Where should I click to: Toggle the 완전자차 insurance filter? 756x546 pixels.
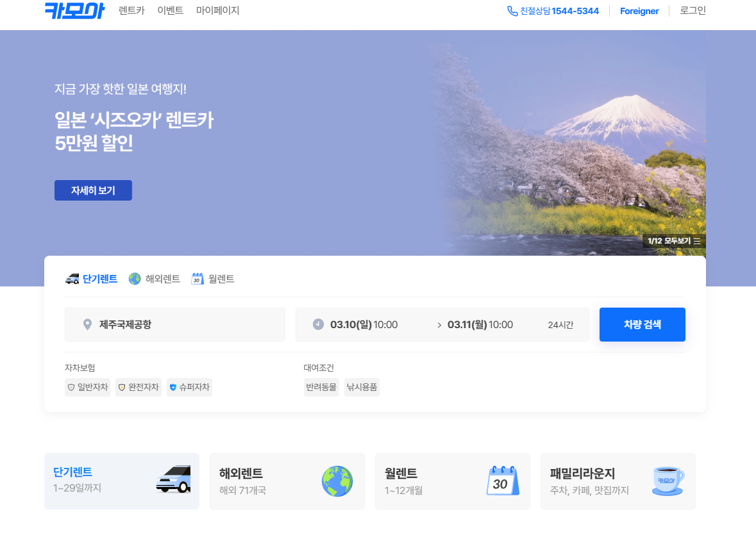coord(139,388)
